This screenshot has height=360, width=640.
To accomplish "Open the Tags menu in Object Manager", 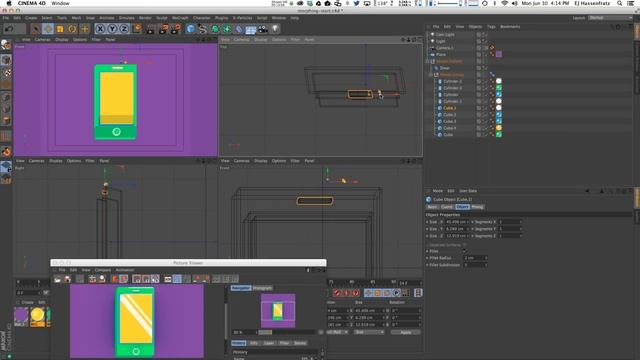I will tap(491, 27).
